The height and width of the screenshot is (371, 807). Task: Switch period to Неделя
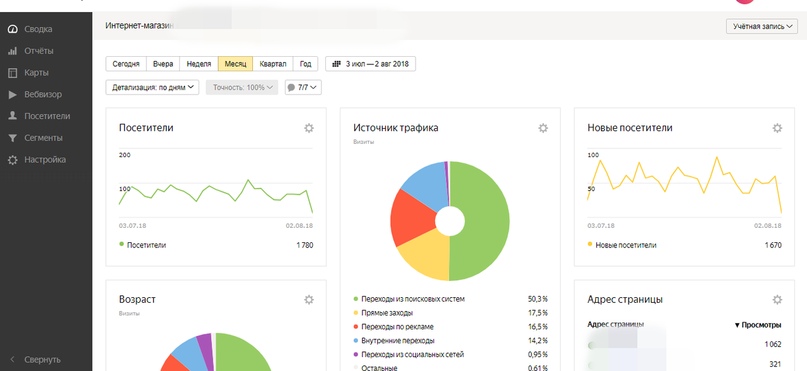[x=199, y=64]
